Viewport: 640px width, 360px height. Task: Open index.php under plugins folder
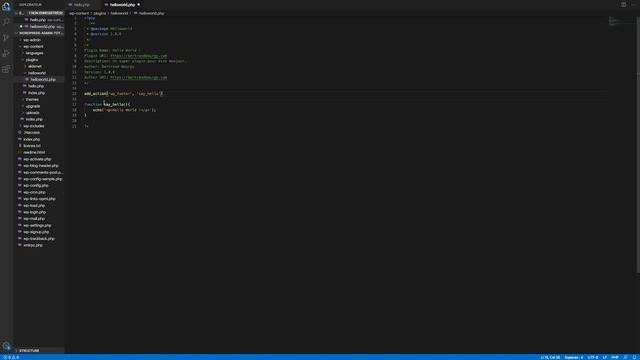coord(37,93)
